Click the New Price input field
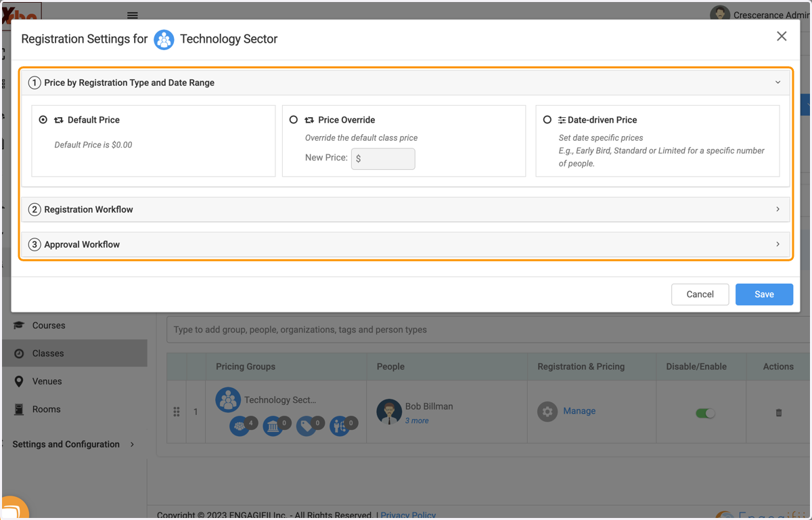Viewport: 812px width, 520px height. click(383, 158)
